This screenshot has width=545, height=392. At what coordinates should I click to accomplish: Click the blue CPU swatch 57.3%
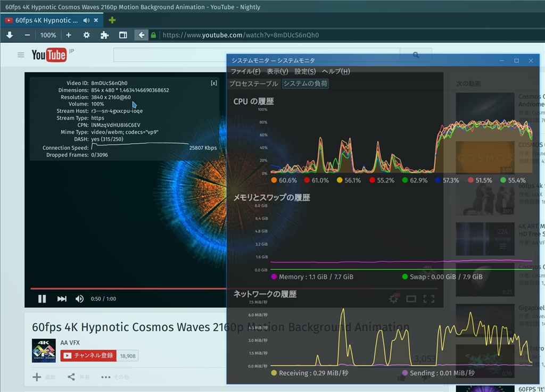coord(437,180)
